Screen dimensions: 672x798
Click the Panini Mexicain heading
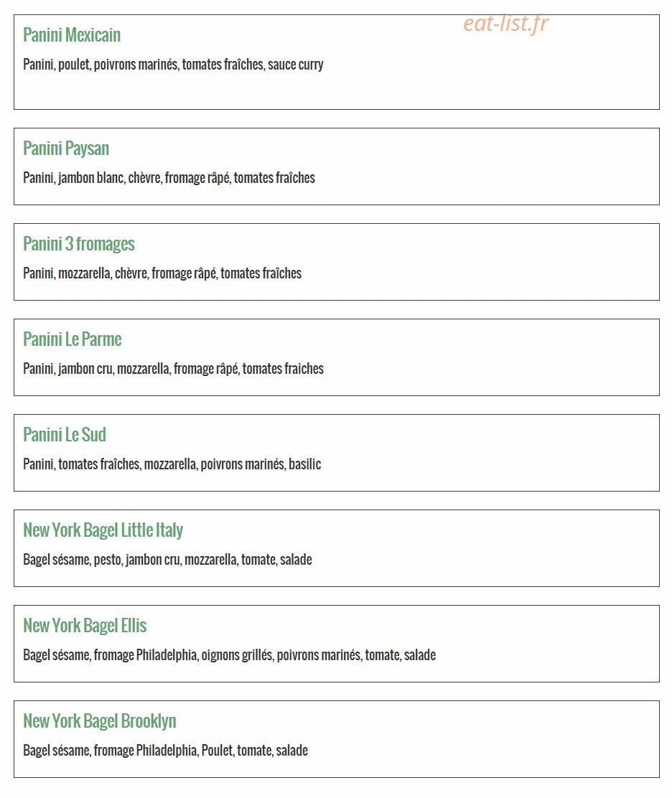pos(72,35)
